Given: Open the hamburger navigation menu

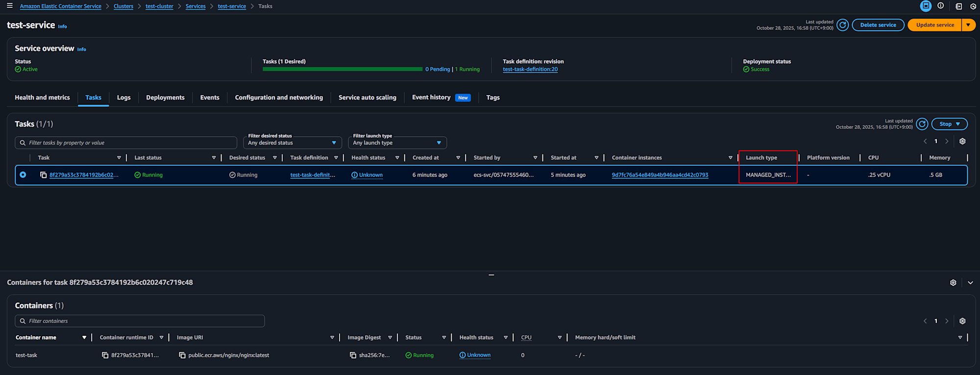Looking at the screenshot, I should pyautogui.click(x=9, y=6).
